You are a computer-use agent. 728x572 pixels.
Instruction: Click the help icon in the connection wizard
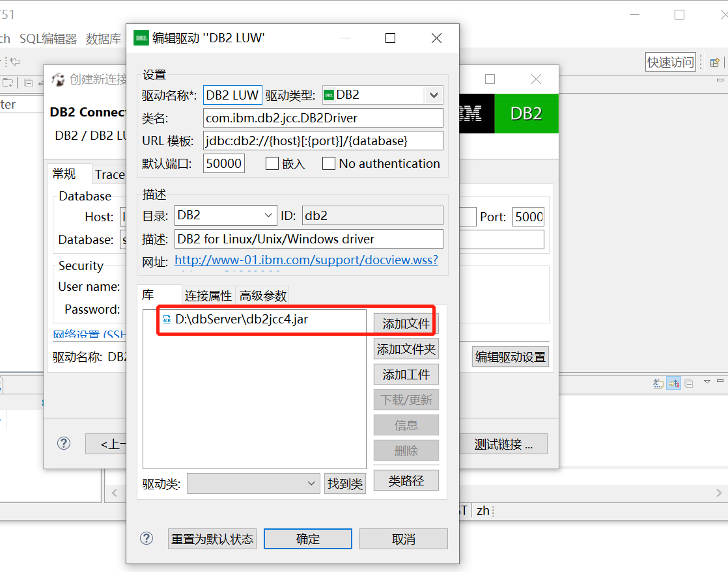click(x=63, y=443)
